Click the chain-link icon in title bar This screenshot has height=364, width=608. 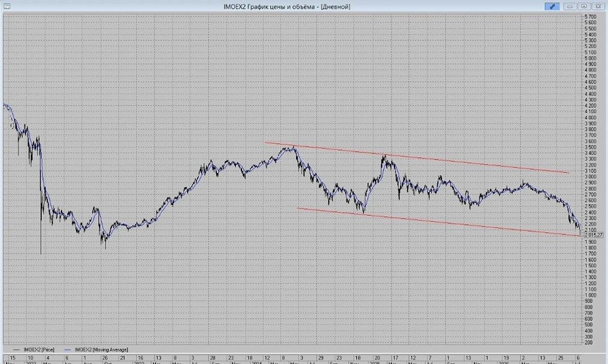pos(552,6)
